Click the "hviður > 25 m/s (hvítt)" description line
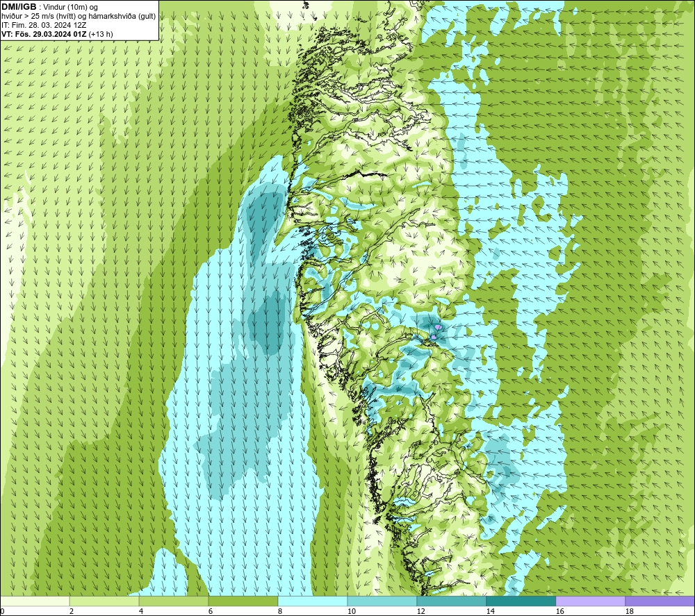 pos(79,17)
